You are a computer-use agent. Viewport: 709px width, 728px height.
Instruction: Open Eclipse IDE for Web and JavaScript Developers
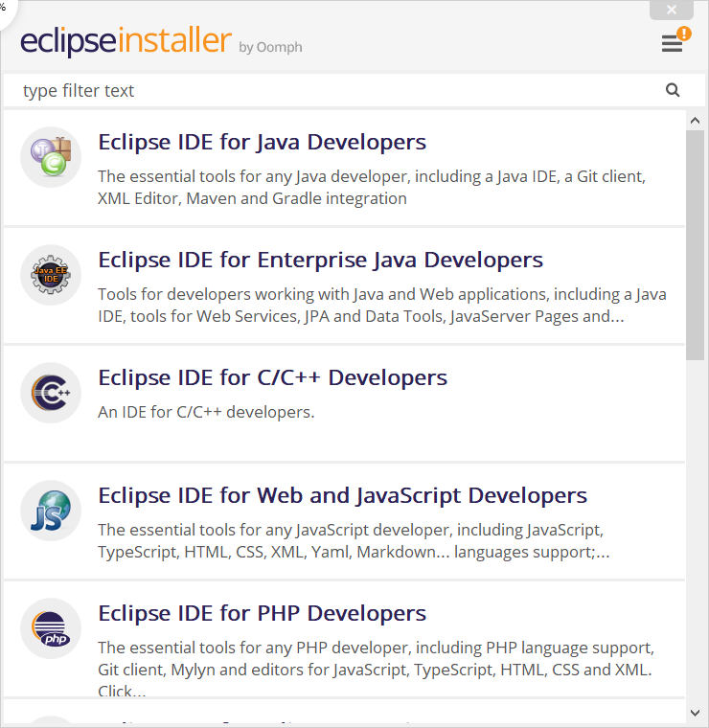[x=343, y=496]
